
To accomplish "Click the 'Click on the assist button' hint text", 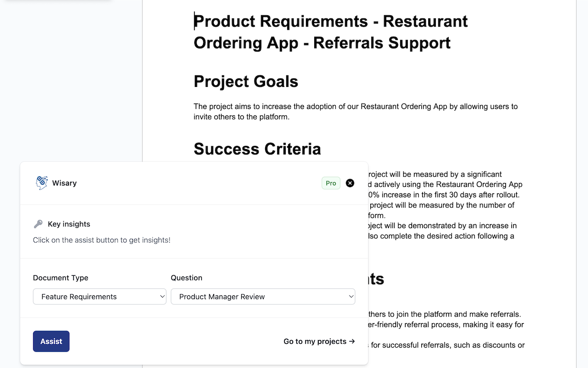I will click(102, 240).
